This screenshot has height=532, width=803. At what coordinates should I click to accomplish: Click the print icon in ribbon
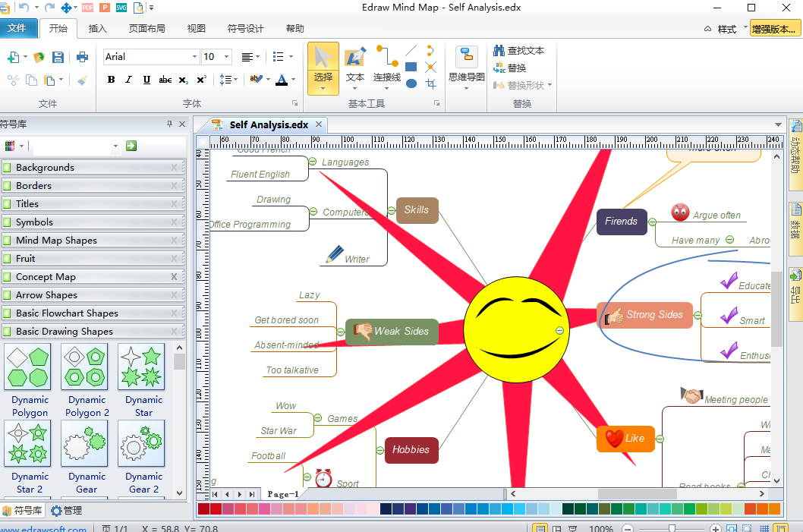[82, 57]
